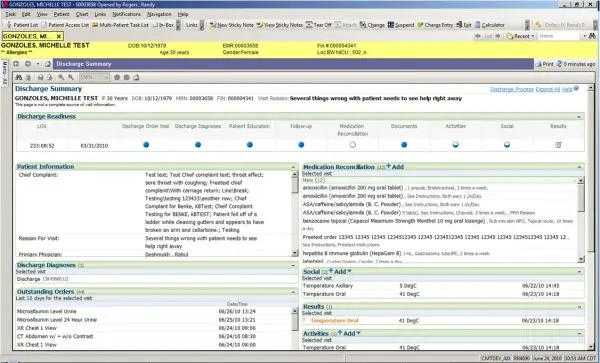Click the half-filled Social readiness indicator

507,145
